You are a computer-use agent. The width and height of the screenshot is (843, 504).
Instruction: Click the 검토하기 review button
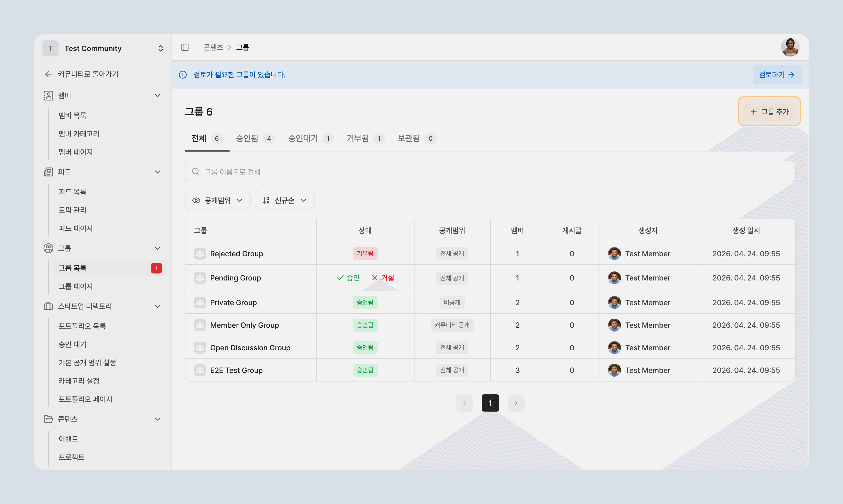tap(777, 75)
